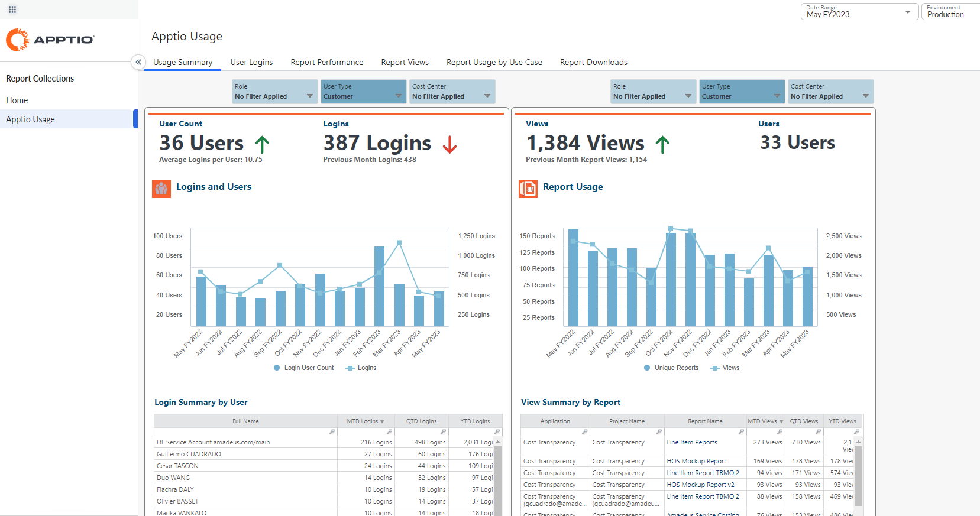Click the View Summary table scroll-up arrow
980x516 pixels.
coord(859,442)
